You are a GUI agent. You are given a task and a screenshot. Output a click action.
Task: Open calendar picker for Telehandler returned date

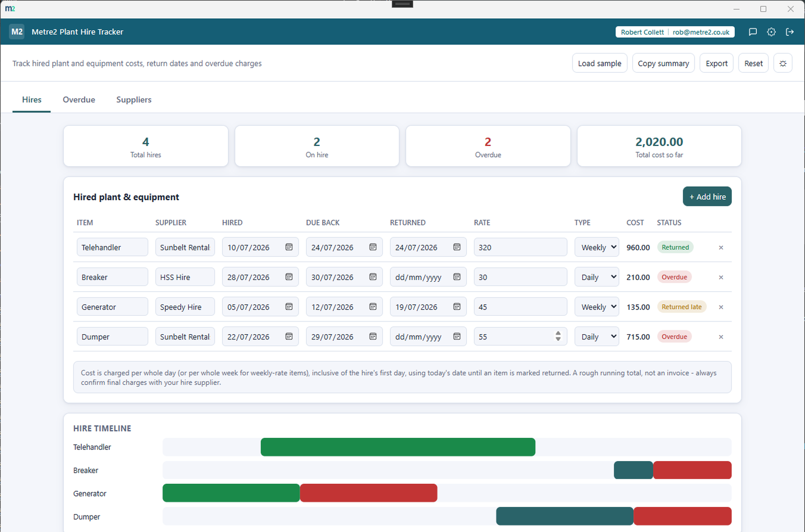pyautogui.click(x=457, y=247)
